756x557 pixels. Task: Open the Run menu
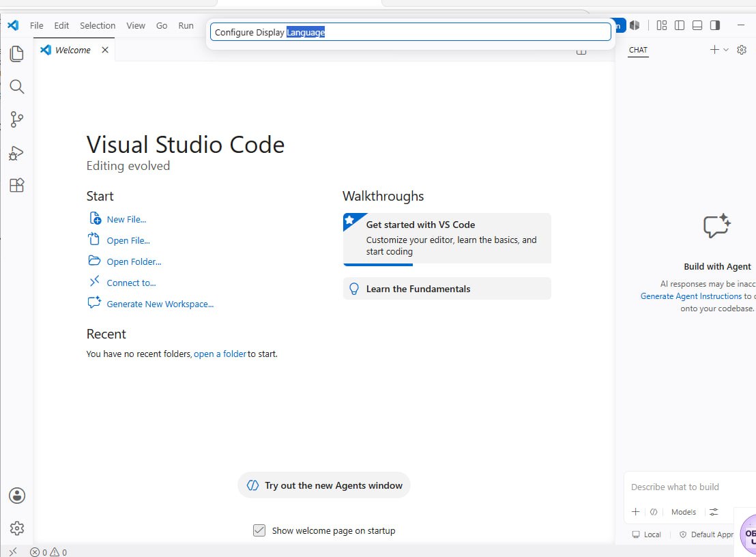pos(186,25)
